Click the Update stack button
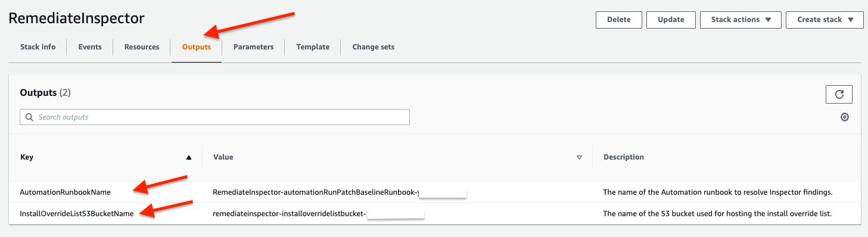Screen dimensions: 868x237 [x=671, y=20]
